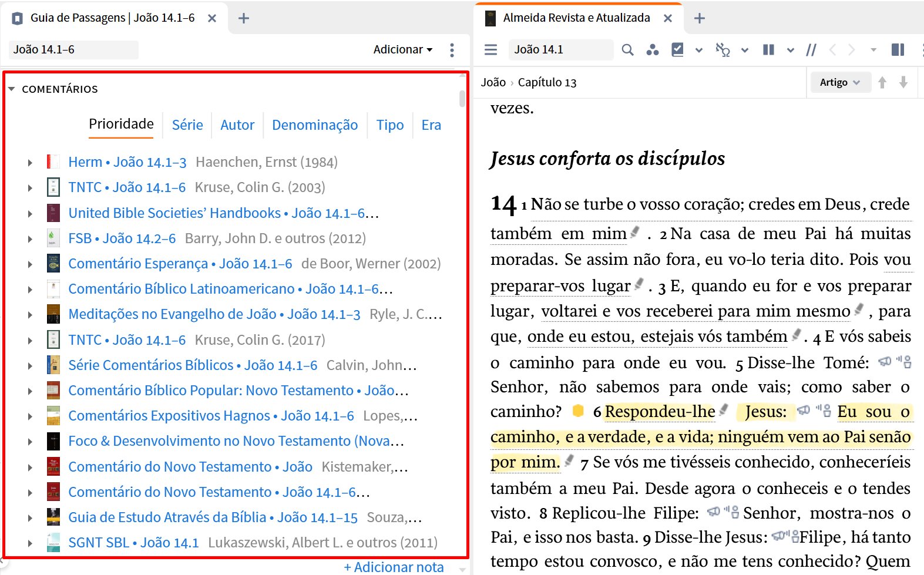The width and height of the screenshot is (924, 575).
Task: Expand the Série Comentários Bíblicos entry
Action: pyautogui.click(x=30, y=366)
